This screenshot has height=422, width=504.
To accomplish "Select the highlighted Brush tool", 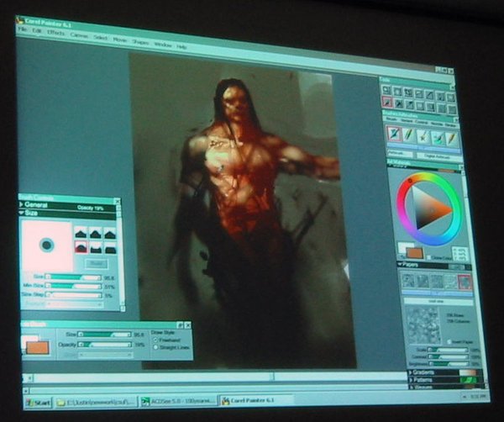I will 386,103.
